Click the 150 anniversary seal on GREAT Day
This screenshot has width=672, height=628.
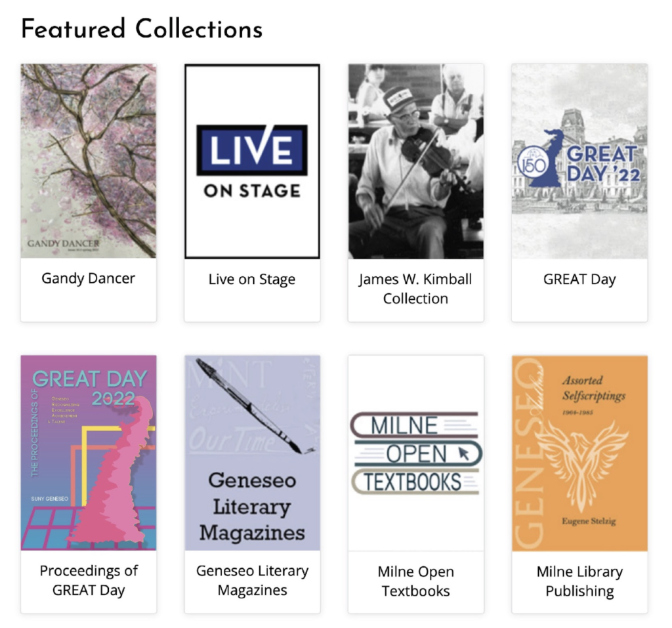pyautogui.click(x=533, y=165)
